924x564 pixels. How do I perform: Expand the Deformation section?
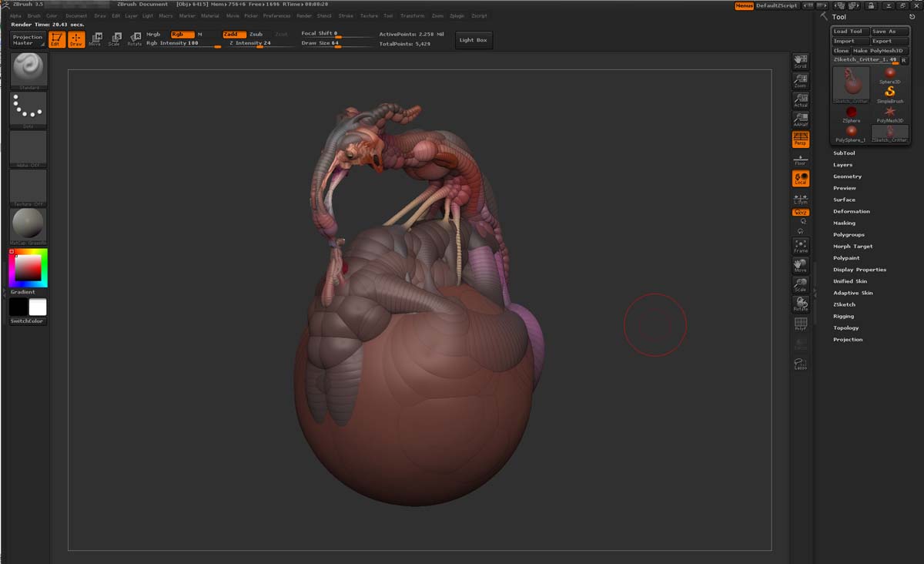(851, 211)
